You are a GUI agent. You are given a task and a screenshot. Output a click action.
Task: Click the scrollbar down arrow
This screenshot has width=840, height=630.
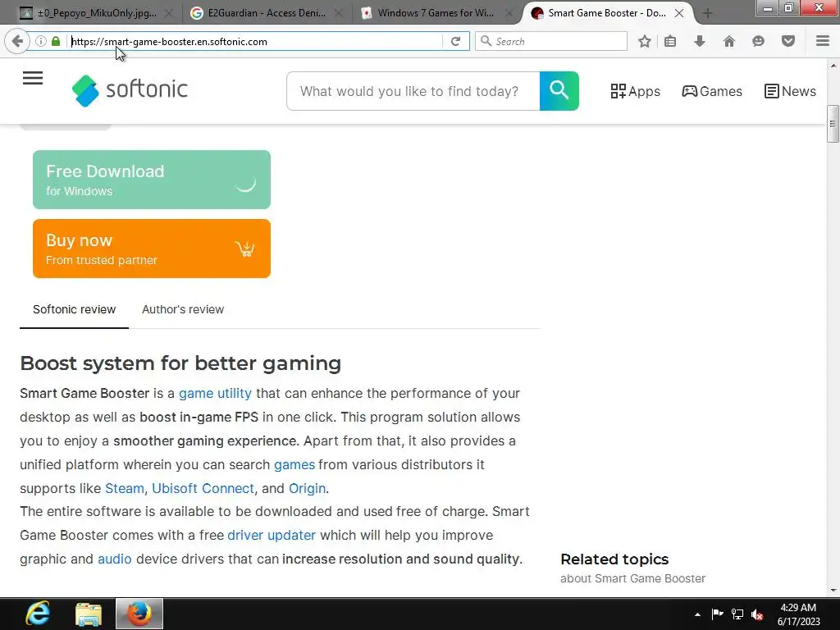pyautogui.click(x=833, y=591)
